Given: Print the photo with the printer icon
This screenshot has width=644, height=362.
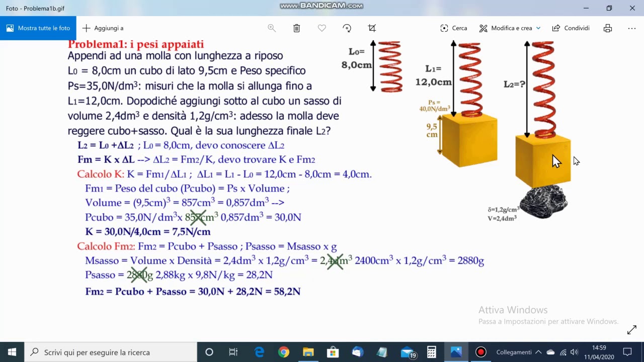Looking at the screenshot, I should (608, 28).
